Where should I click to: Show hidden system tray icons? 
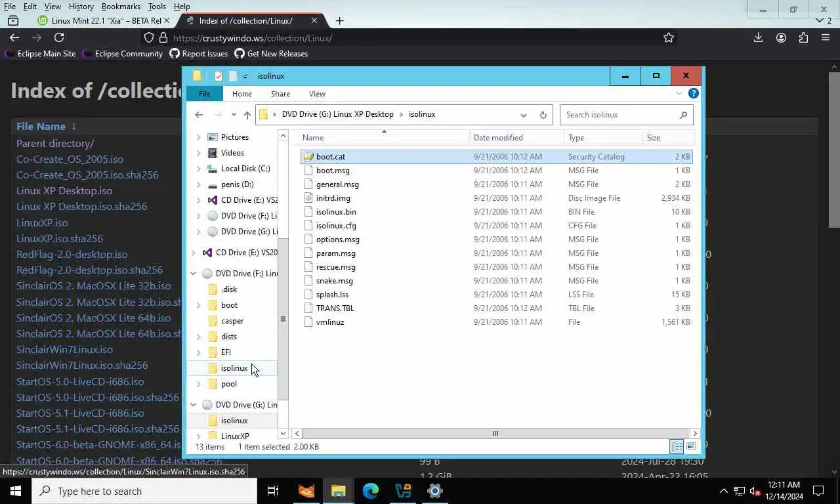724,491
